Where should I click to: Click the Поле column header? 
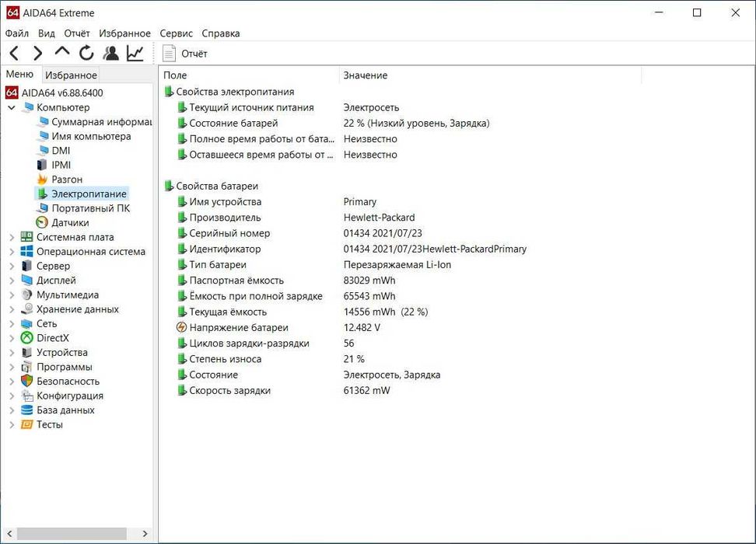click(x=250, y=75)
